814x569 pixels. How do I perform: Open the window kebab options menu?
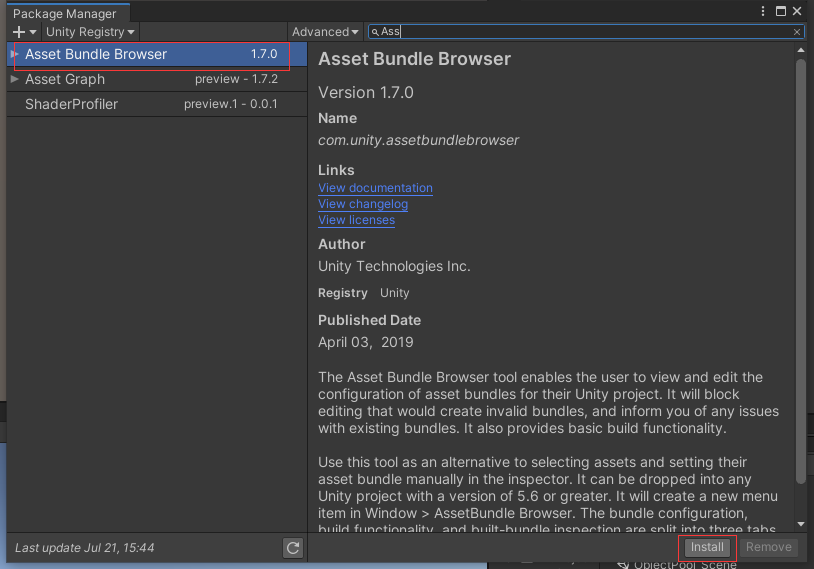[763, 11]
